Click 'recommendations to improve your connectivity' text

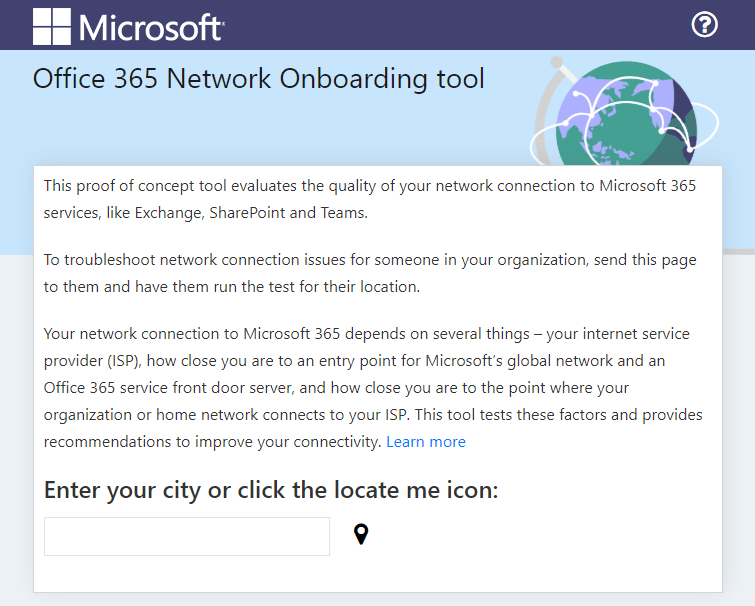(x=212, y=441)
